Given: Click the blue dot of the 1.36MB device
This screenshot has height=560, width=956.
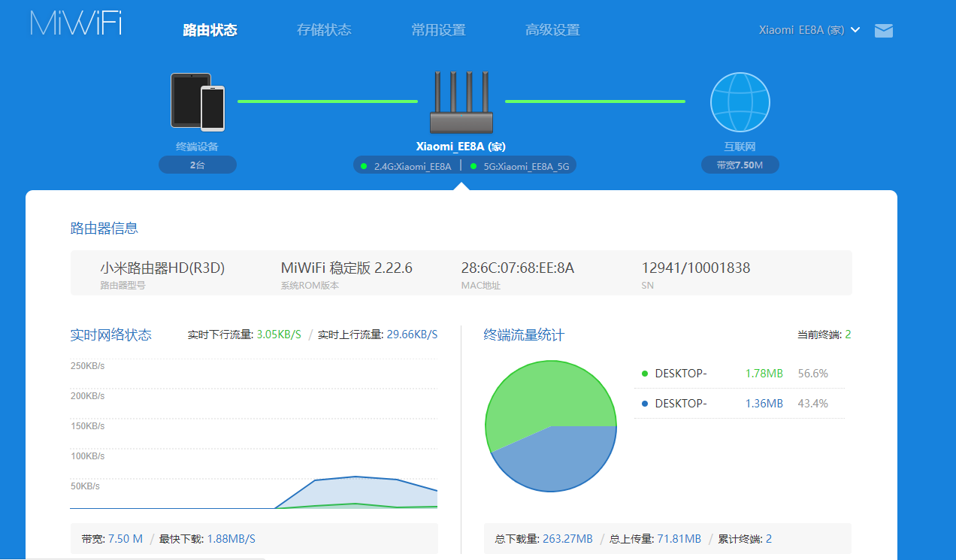Looking at the screenshot, I should [645, 404].
